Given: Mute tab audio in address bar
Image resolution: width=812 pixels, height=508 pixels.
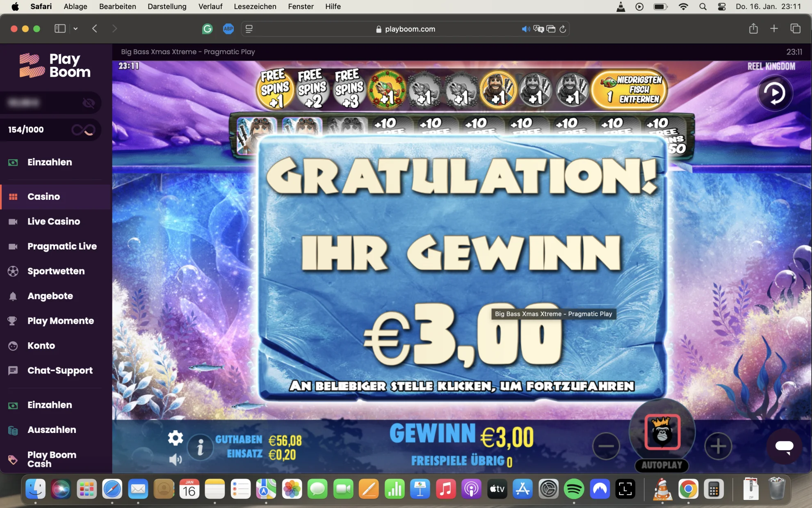Looking at the screenshot, I should (x=525, y=29).
